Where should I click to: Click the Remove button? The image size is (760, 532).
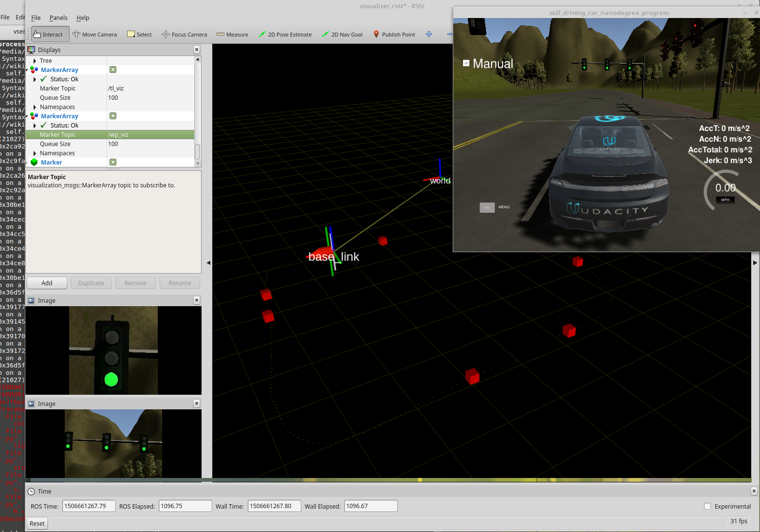135,283
